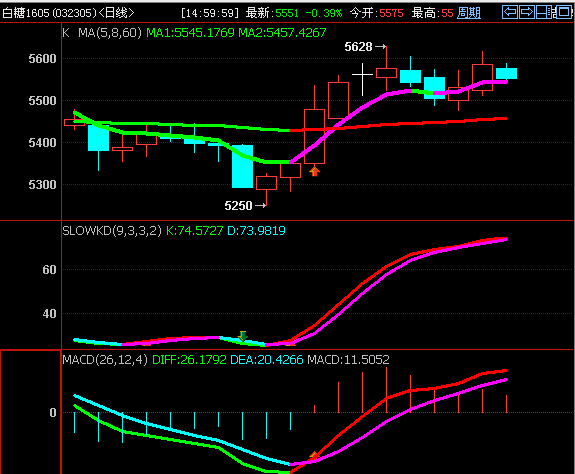Select the 5628 high price marker

tap(365, 47)
